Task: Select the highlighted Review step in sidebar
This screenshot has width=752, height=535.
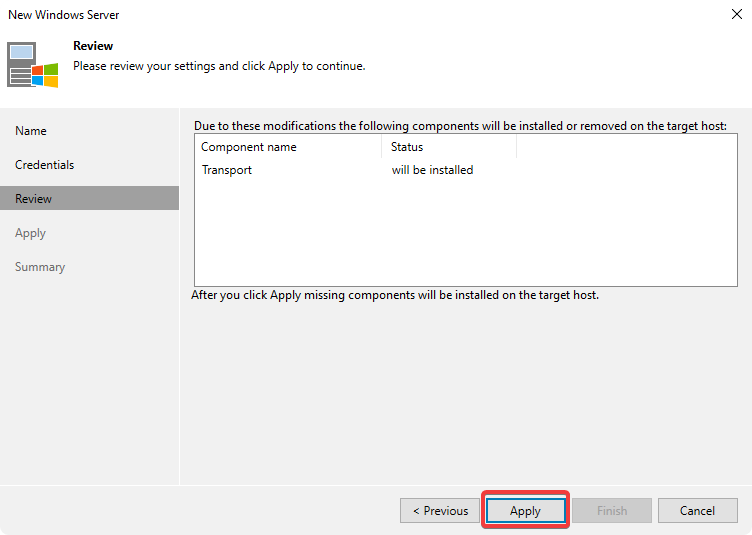Action: 34,199
